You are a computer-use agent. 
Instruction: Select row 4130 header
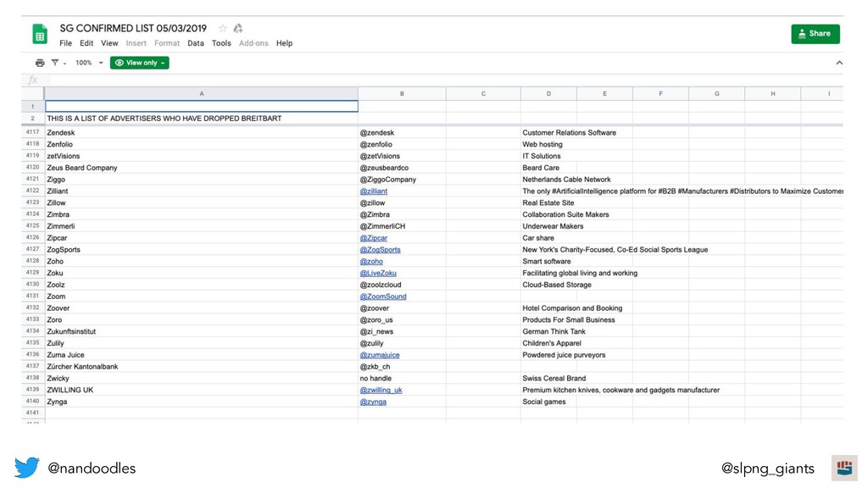coord(33,285)
